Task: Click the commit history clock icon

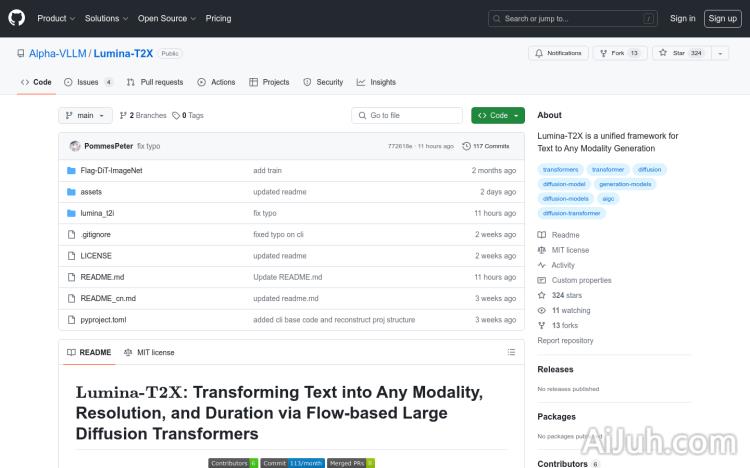Action: pyautogui.click(x=466, y=146)
